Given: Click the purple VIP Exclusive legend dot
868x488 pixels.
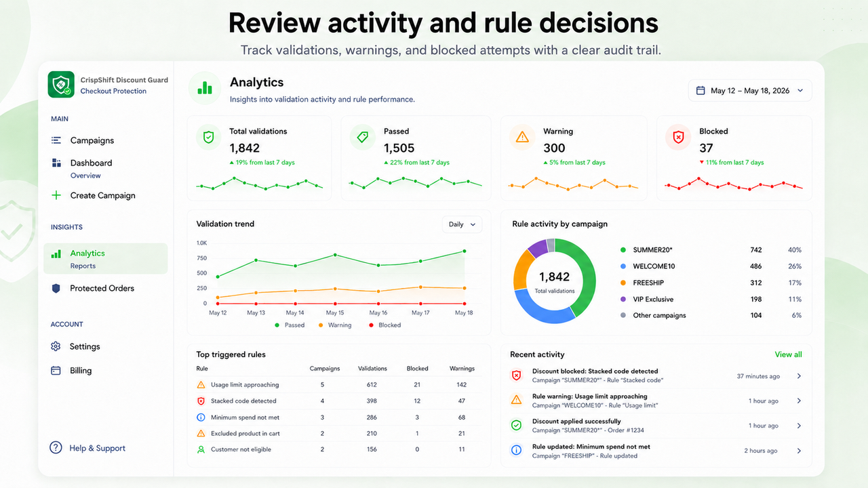Looking at the screenshot, I should click(623, 299).
